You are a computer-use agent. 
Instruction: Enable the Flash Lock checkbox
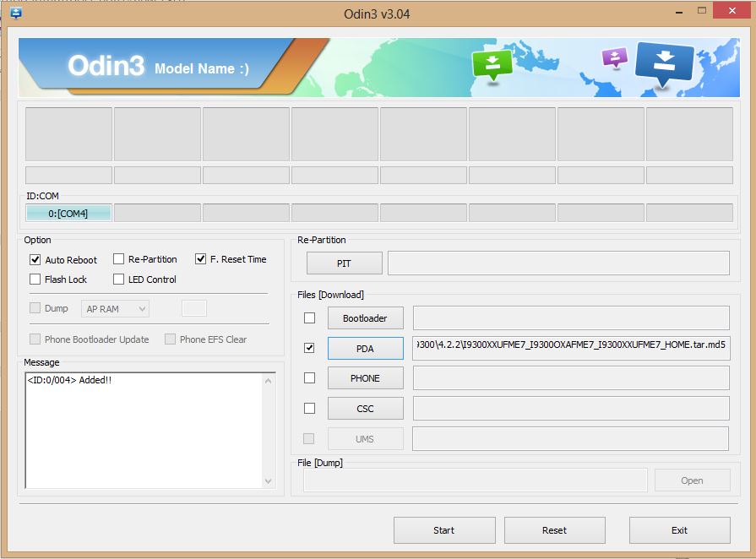coord(35,279)
